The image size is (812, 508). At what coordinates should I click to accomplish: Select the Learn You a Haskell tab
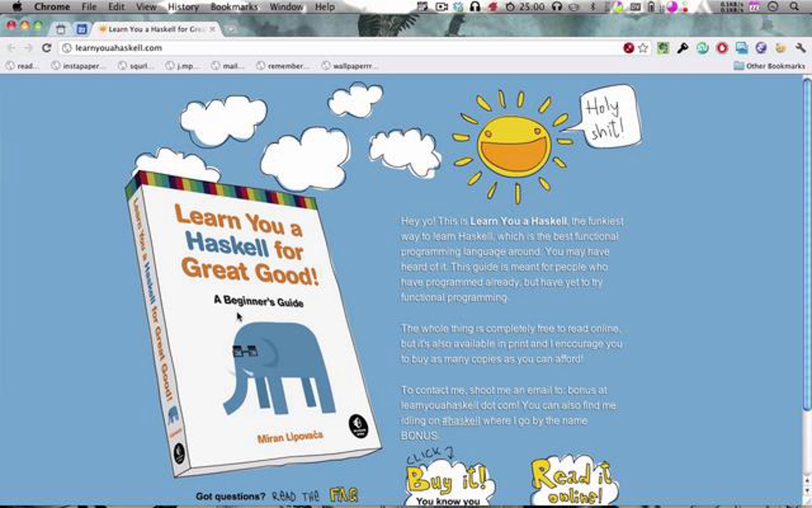pyautogui.click(x=156, y=29)
